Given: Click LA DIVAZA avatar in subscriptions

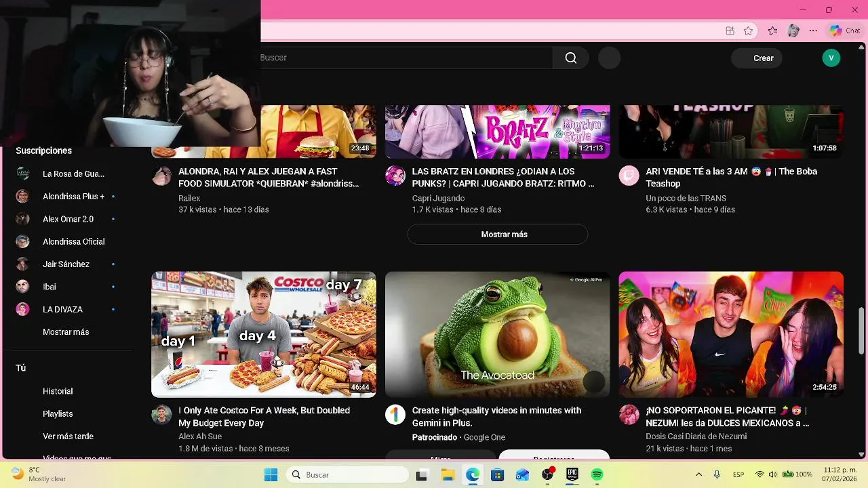Looking at the screenshot, I should pos(22,309).
